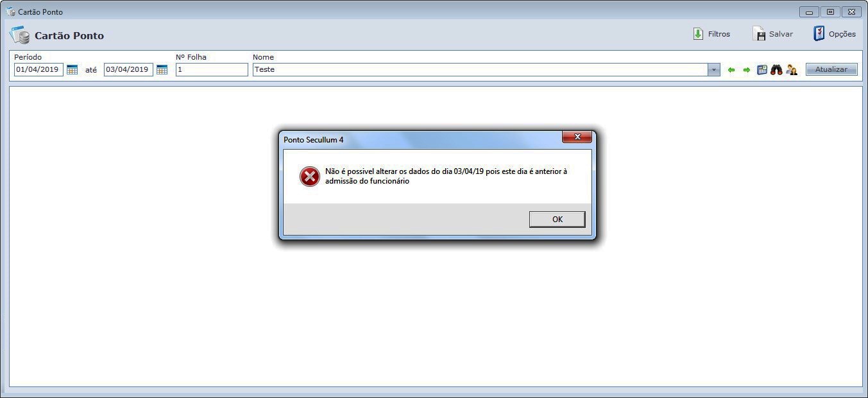Click the people icon beside binoculars

[792, 69]
